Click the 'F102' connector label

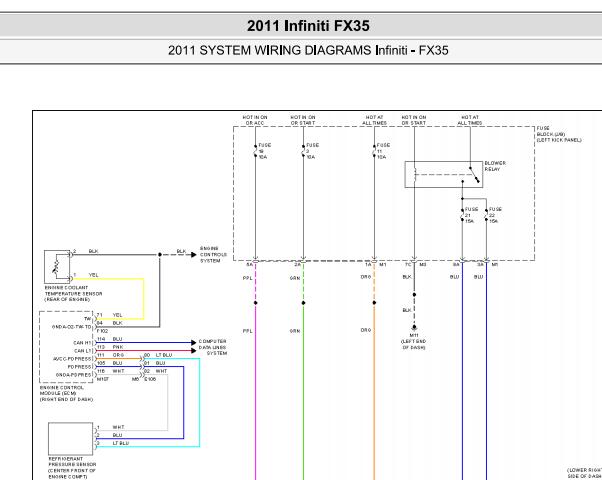[103, 331]
